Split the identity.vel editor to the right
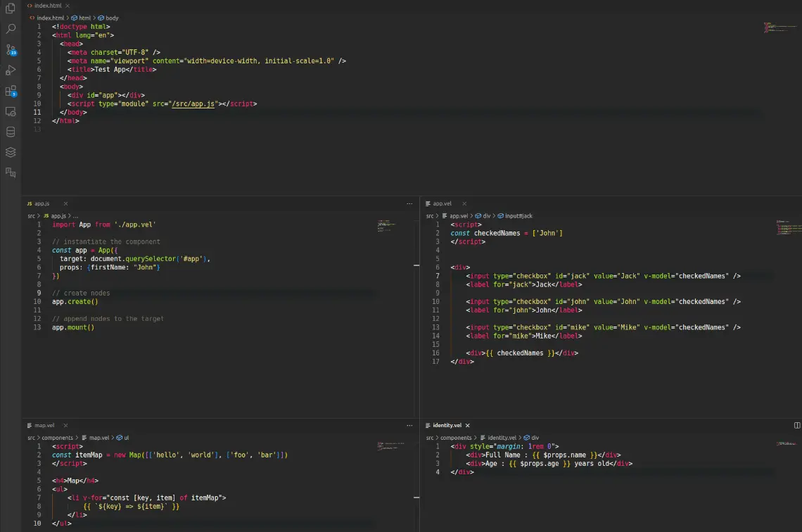The width and height of the screenshot is (802, 532). pyautogui.click(x=796, y=425)
